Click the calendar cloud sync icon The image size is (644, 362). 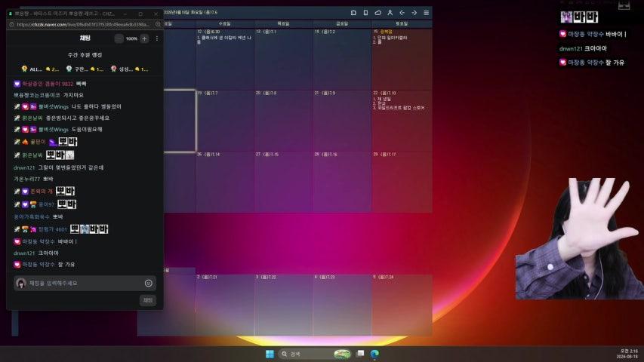tap(377, 13)
